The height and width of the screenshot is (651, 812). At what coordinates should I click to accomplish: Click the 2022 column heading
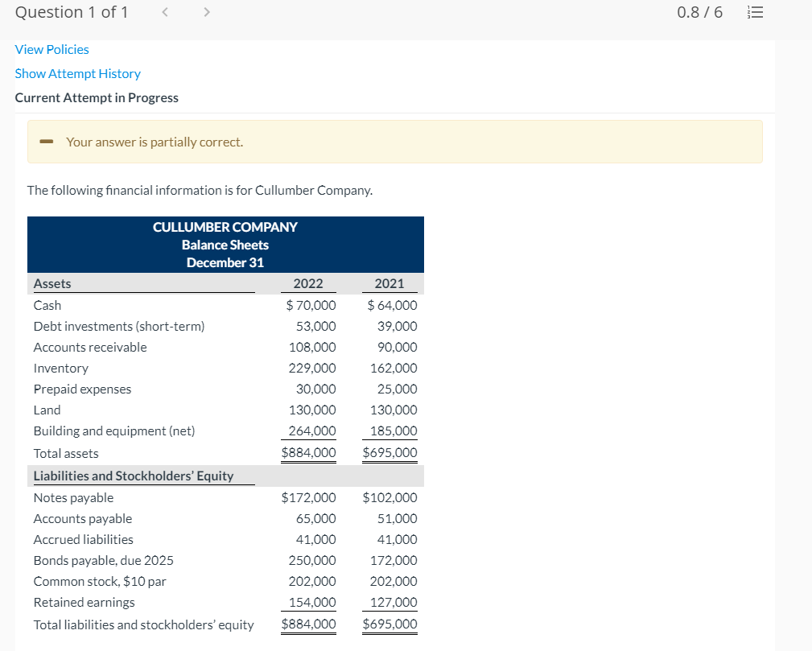(309, 283)
